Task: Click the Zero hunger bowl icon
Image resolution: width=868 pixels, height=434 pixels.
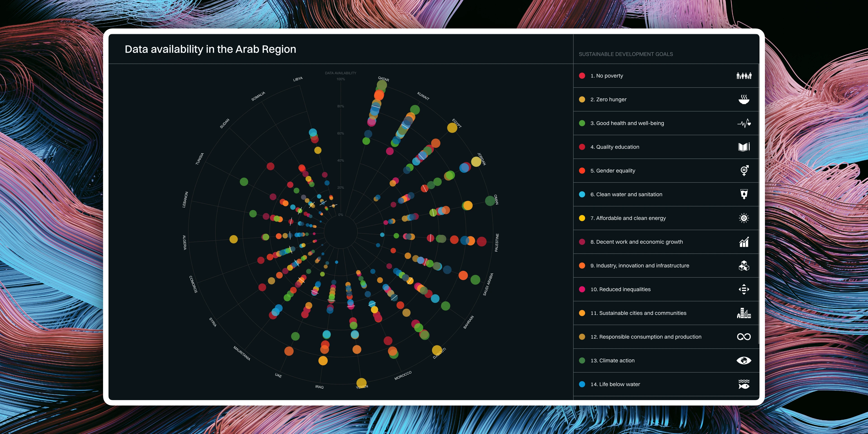Action: 744,99
